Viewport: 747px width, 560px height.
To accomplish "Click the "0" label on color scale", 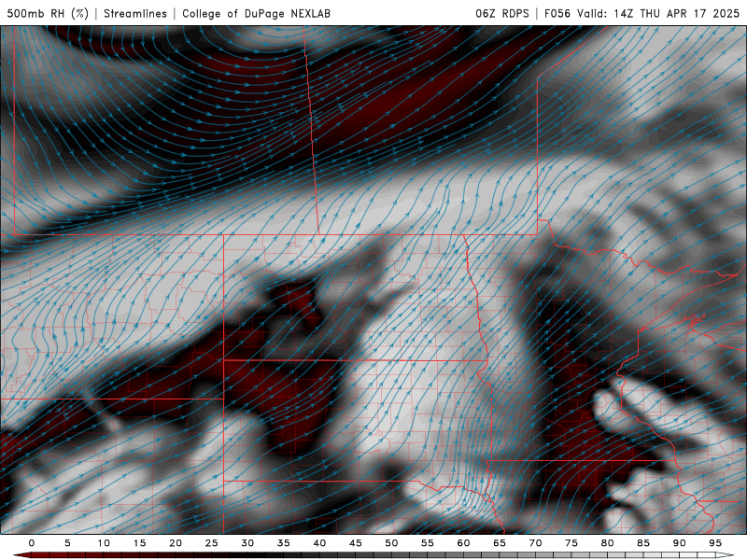I will [x=32, y=543].
